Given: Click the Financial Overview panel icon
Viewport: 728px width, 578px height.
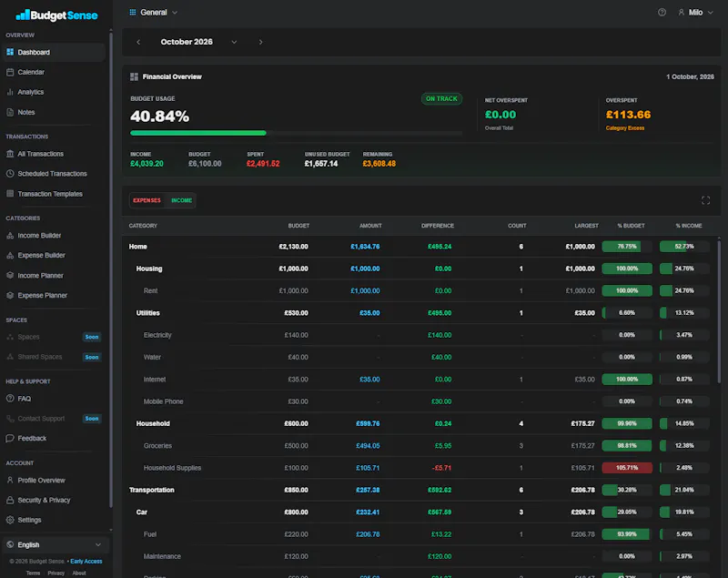Looking at the screenshot, I should pos(134,76).
